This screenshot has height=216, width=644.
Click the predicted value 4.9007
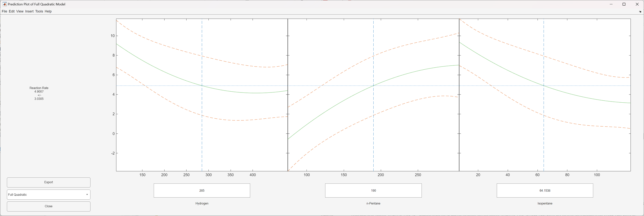pos(39,92)
